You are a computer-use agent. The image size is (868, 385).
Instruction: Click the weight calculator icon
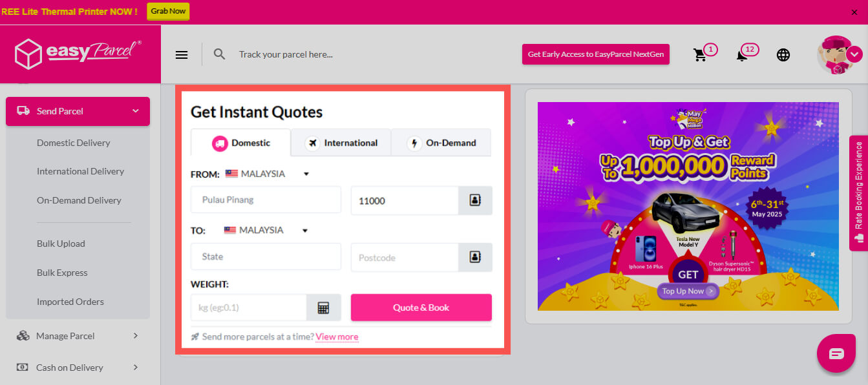[323, 307]
